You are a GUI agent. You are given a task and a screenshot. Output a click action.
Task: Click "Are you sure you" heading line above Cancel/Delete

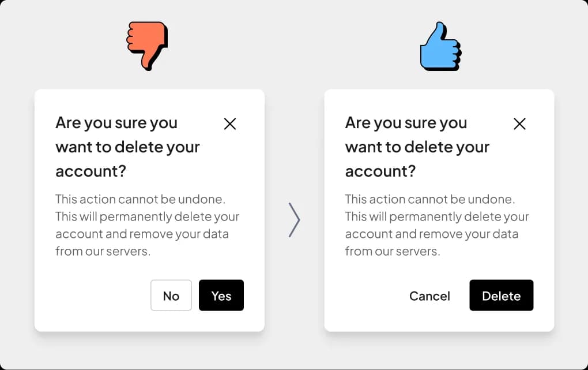pos(406,123)
